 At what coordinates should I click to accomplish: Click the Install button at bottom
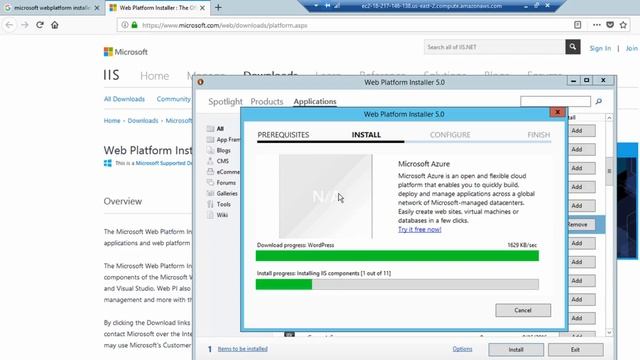516,349
